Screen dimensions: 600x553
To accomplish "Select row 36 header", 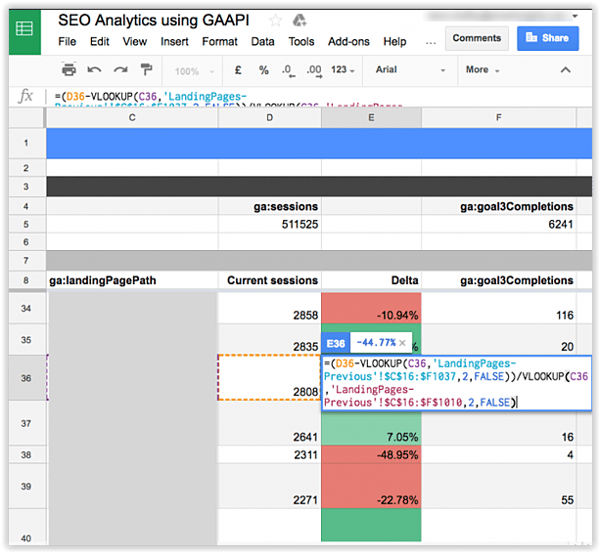I will [26, 378].
